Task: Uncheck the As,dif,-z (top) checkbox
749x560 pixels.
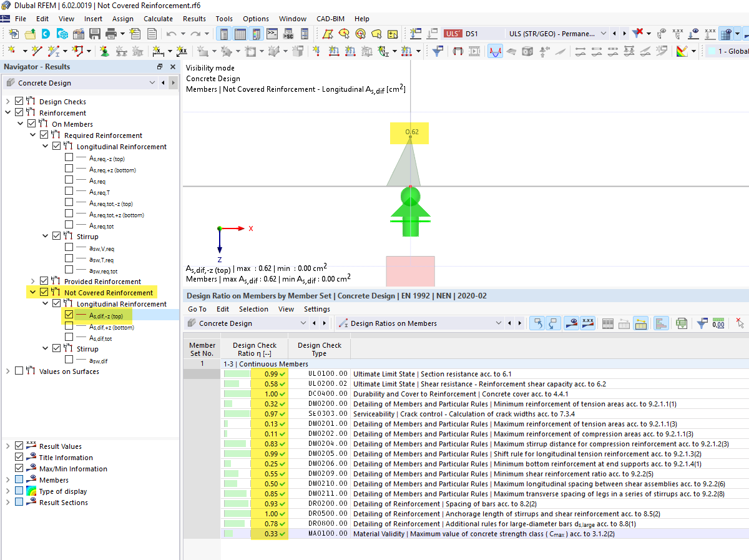Action: coord(69,315)
